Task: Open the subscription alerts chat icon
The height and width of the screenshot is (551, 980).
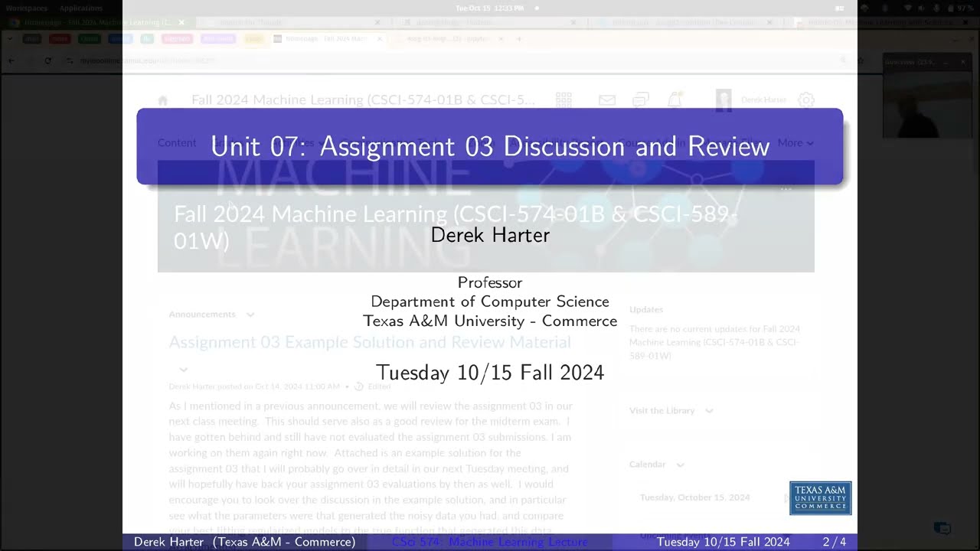Action: (x=641, y=100)
